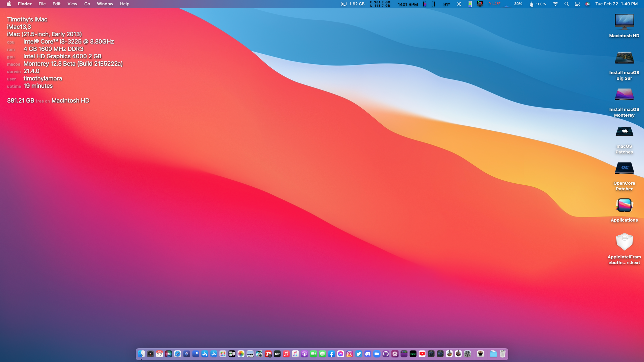Image resolution: width=644 pixels, height=362 pixels.
Task: Launch Discord from the dock
Action: (368, 354)
